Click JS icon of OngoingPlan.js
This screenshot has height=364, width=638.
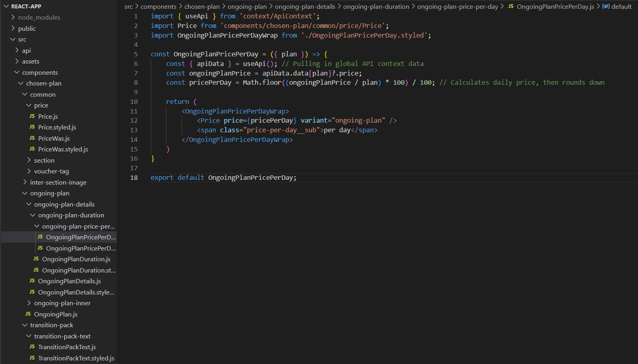click(x=28, y=314)
